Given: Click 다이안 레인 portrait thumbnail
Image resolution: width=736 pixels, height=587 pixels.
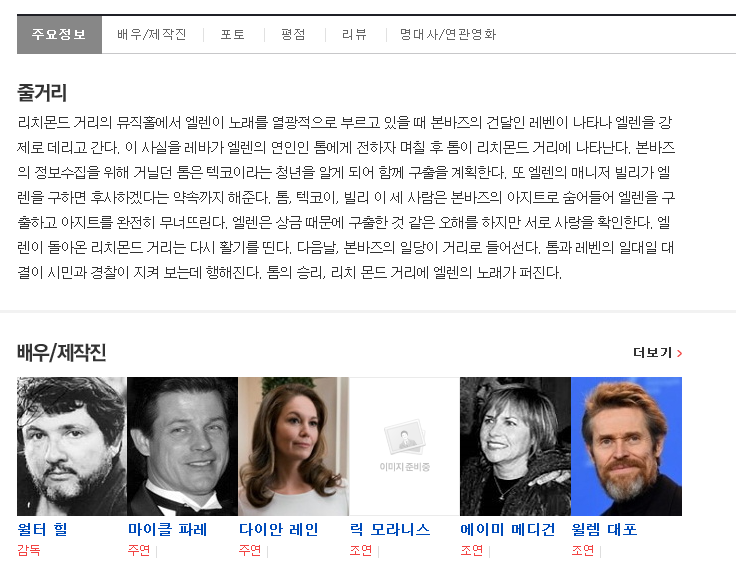Looking at the screenshot, I should coord(293,446).
